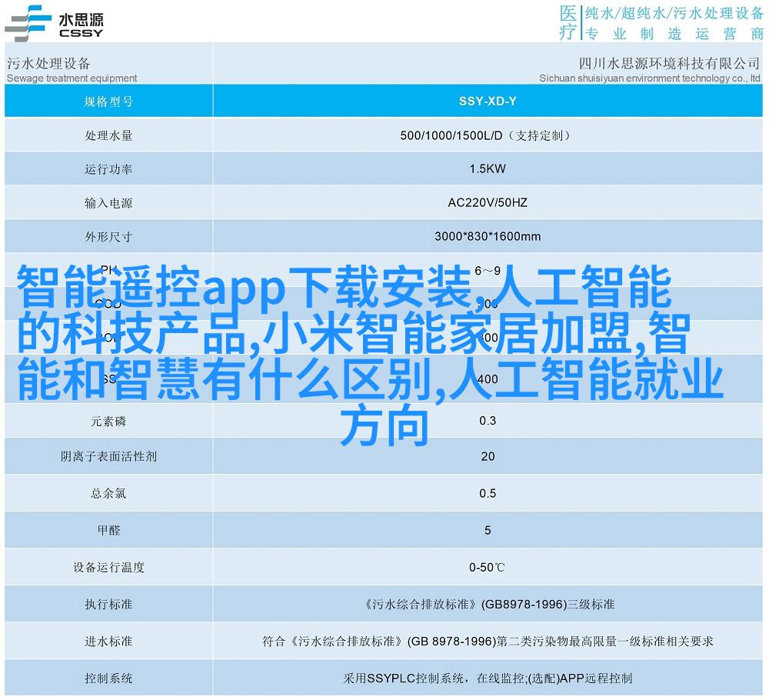Select the 0-50℃ temperature value
The width and height of the screenshot is (769, 700).
click(487, 568)
